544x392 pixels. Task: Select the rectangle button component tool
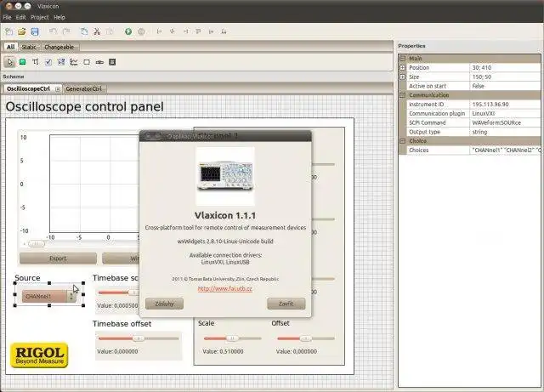pyautogui.click(x=87, y=62)
